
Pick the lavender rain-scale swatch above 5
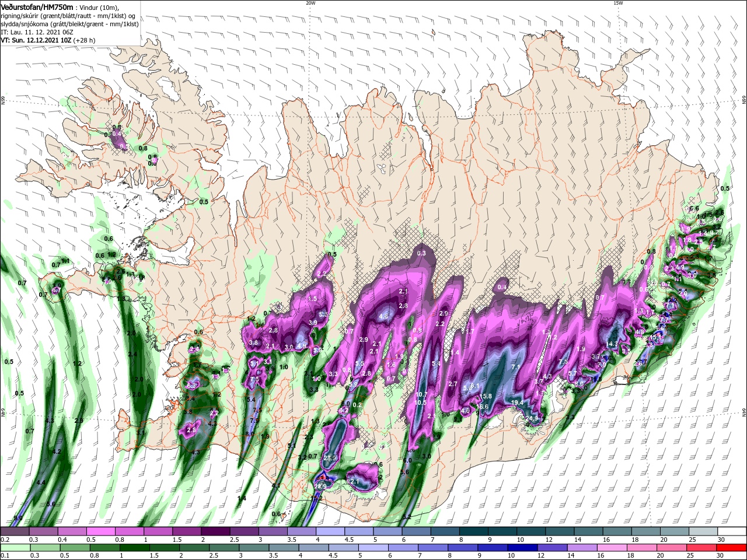click(373, 547)
